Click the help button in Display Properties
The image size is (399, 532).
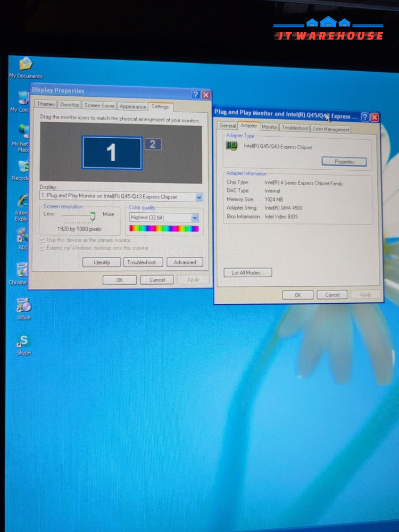click(x=195, y=94)
